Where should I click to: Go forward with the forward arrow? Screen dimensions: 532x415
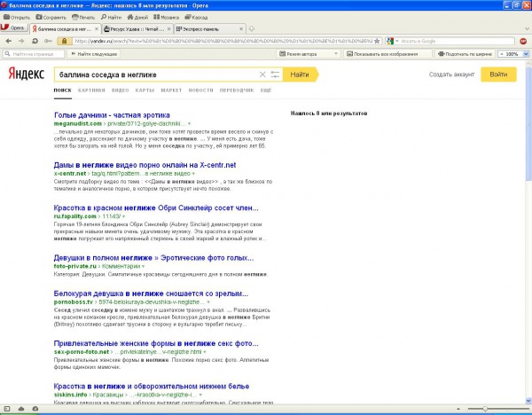pyautogui.click(x=21, y=41)
